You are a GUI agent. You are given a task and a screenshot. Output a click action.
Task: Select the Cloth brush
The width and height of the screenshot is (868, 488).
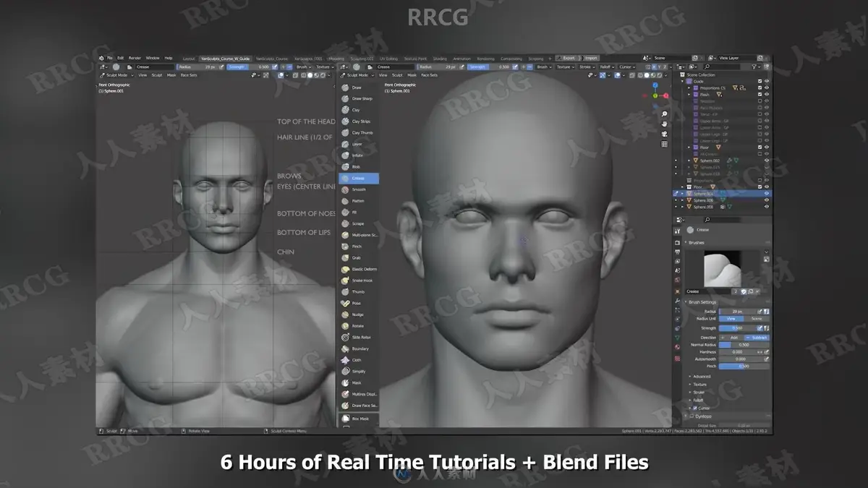358,359
